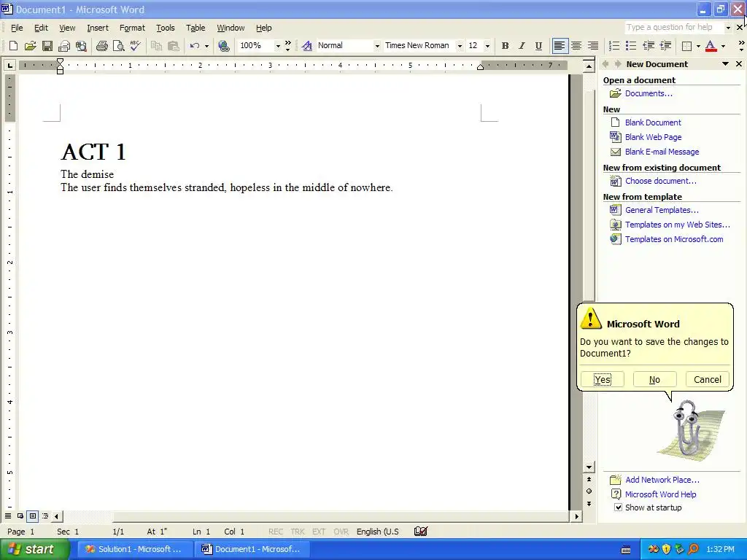The image size is (747, 560).
Task: Open the Table menu
Action: pyautogui.click(x=196, y=28)
